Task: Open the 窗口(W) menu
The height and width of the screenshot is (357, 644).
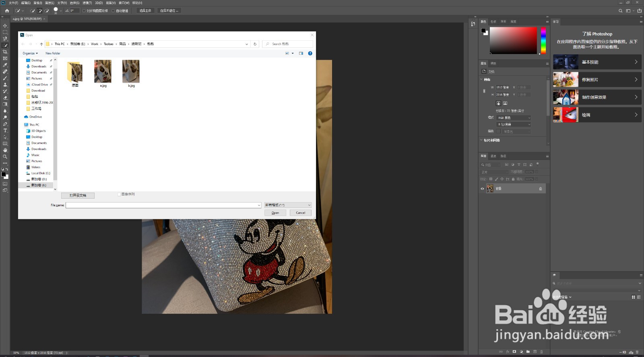Action: coord(124,3)
